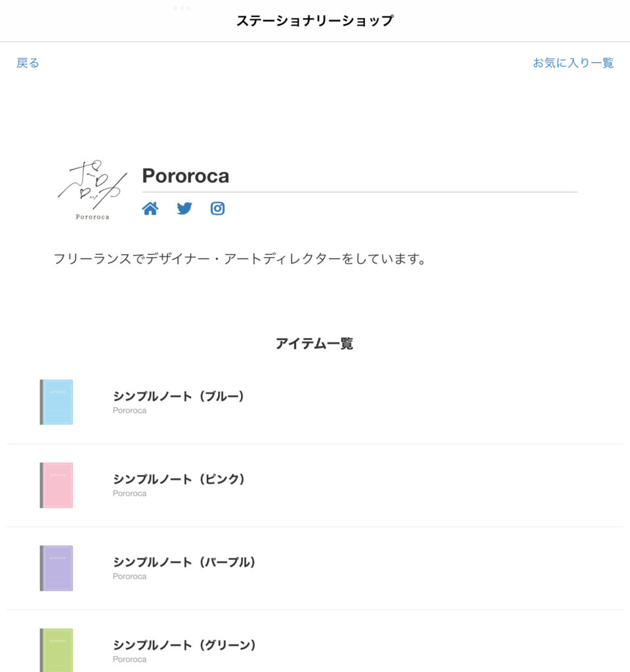This screenshot has width=630, height=672.
Task: Go back with 戻る
Action: 28,63
